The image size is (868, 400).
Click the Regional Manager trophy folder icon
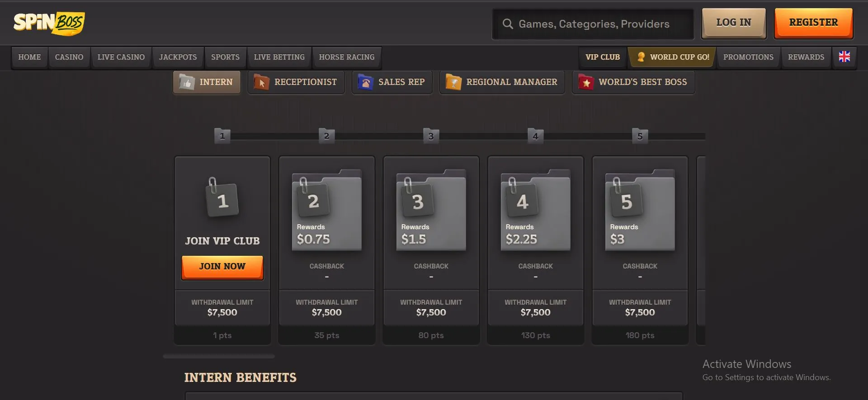tap(453, 82)
